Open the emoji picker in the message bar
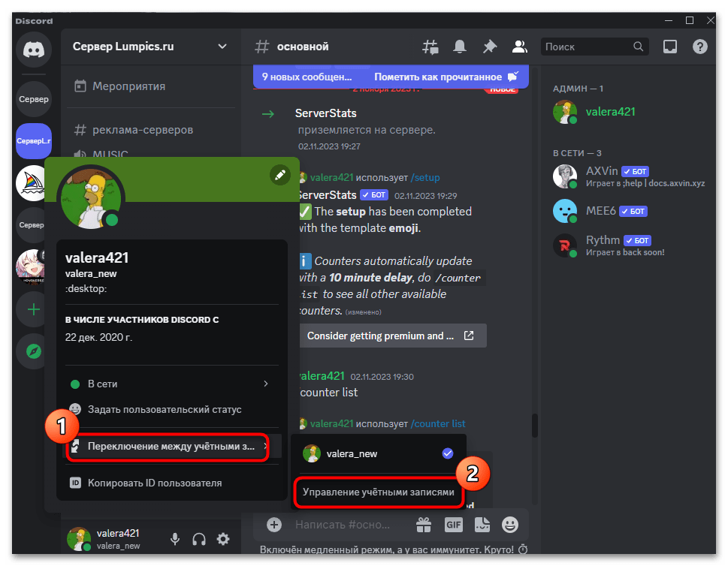Screen dimensions: 728x566 (512, 525)
